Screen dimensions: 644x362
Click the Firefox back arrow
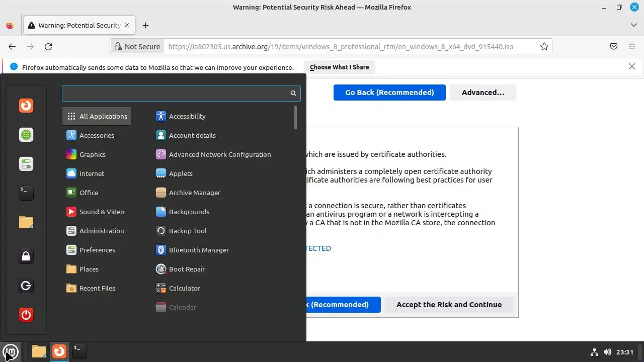(x=12, y=46)
